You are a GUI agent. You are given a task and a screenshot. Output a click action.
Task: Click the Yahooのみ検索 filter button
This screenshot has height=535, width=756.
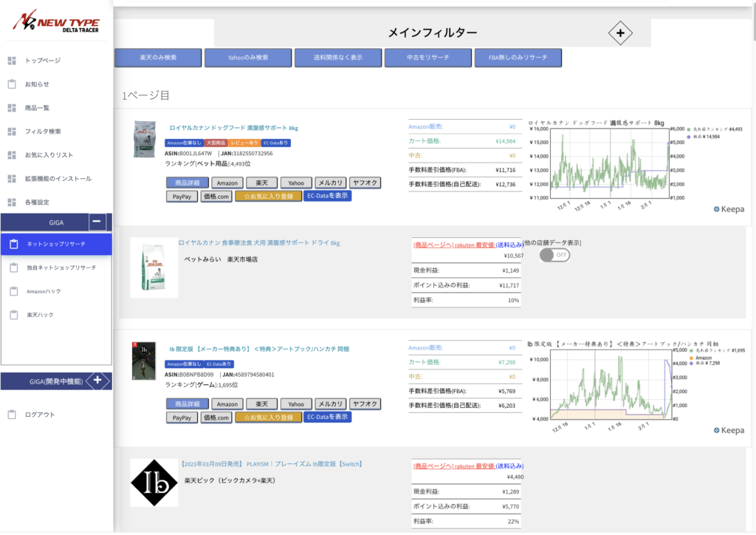point(248,58)
